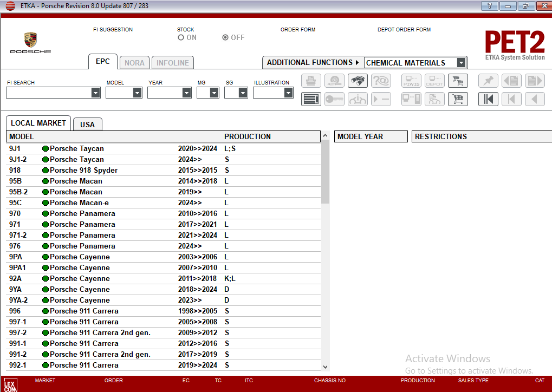Image resolution: width=552 pixels, height=392 pixels.
Task: Click the computer-to-server icon
Action: (411, 99)
